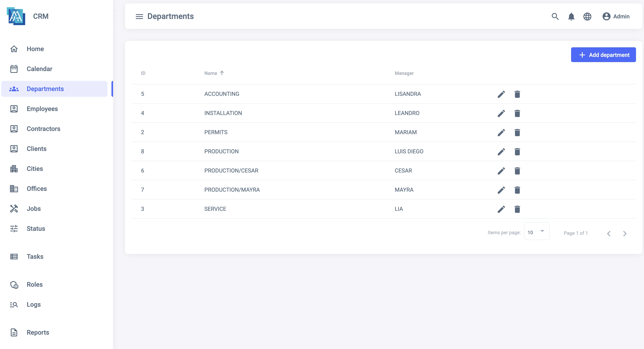
Task: Open the notifications bell
Action: [x=571, y=17]
